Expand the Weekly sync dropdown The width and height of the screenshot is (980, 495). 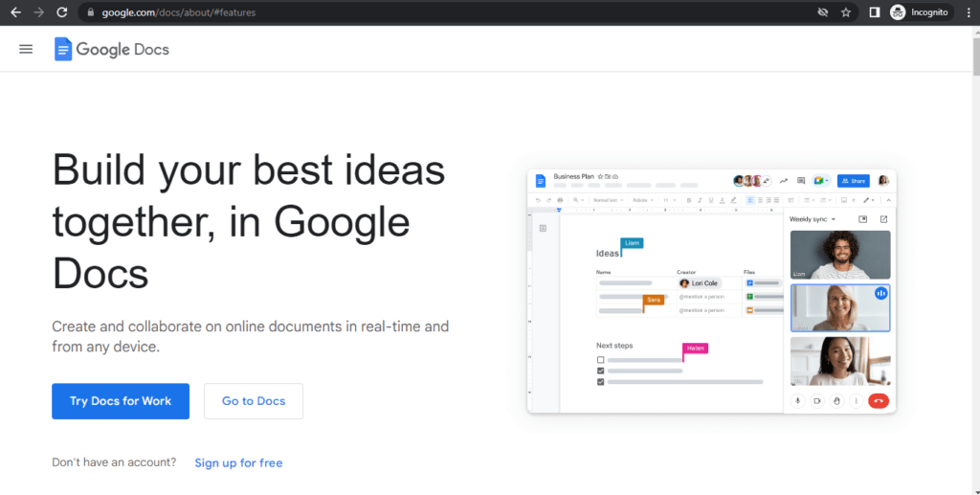click(813, 219)
